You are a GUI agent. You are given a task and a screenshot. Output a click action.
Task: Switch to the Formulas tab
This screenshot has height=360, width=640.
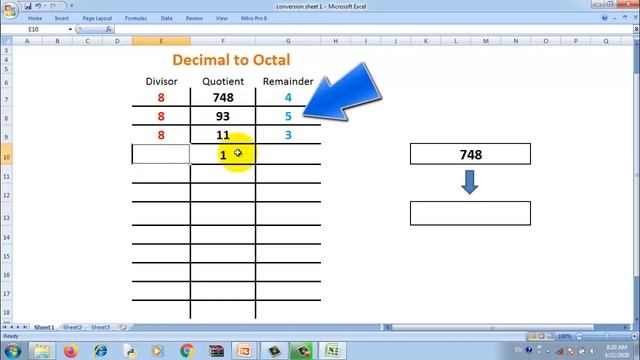tap(136, 18)
